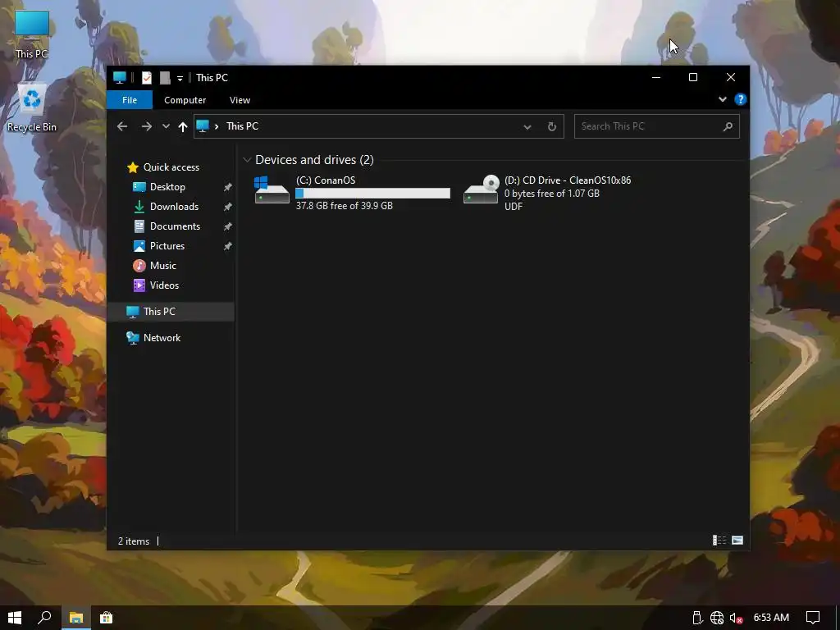Open Microsoft Store from the taskbar

click(x=106, y=618)
